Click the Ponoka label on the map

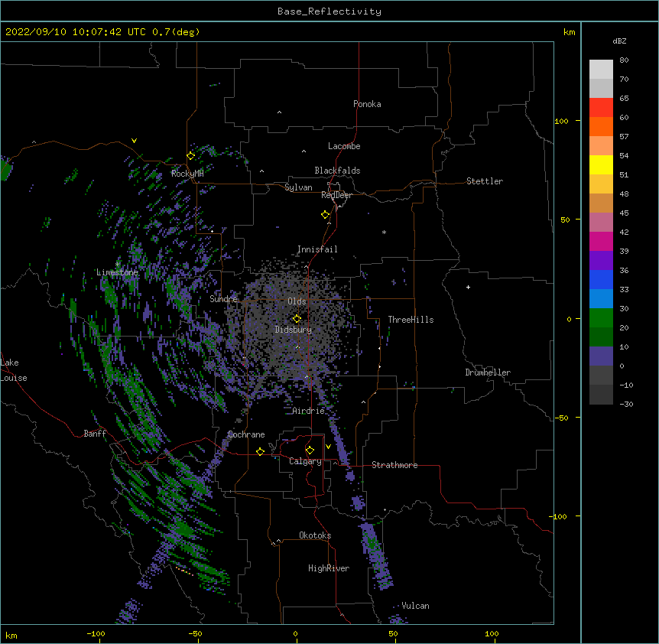tap(367, 104)
